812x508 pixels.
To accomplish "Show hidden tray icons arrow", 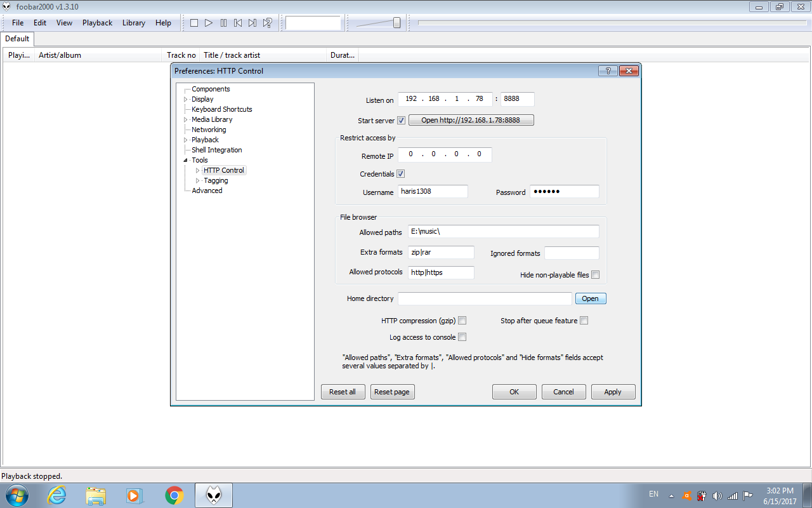I will 671,496.
